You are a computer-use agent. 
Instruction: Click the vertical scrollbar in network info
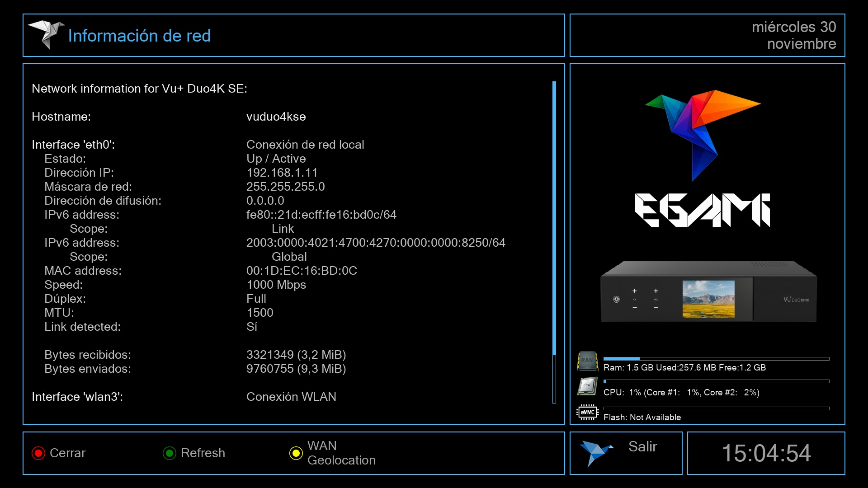(554, 242)
